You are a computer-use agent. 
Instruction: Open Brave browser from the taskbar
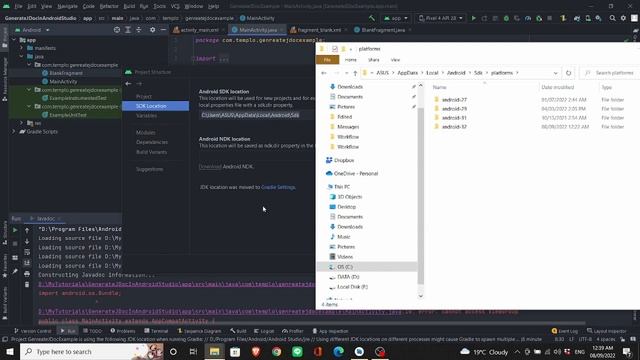pos(256,351)
